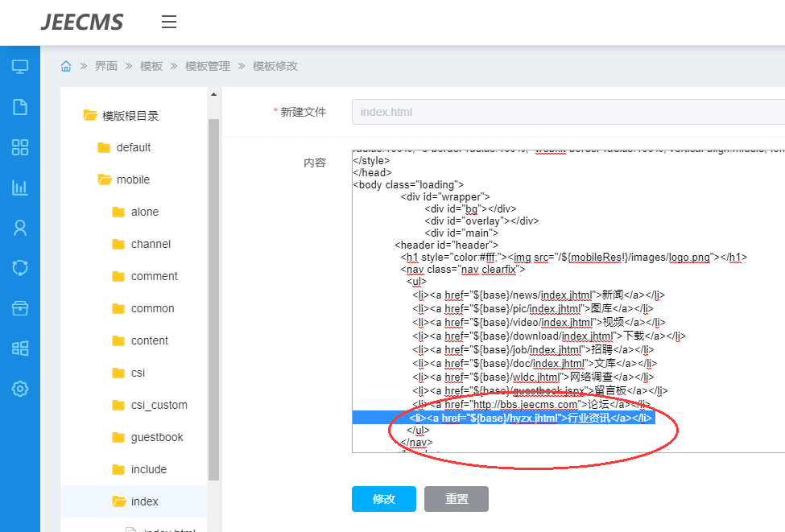785x532 pixels.
Task: Click the 视频 link line in code
Action: [x=539, y=322]
